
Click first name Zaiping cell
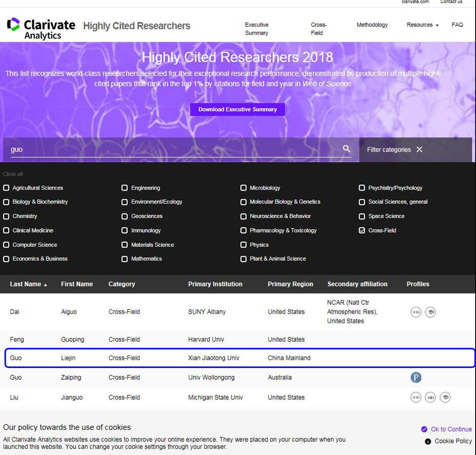[71, 377]
